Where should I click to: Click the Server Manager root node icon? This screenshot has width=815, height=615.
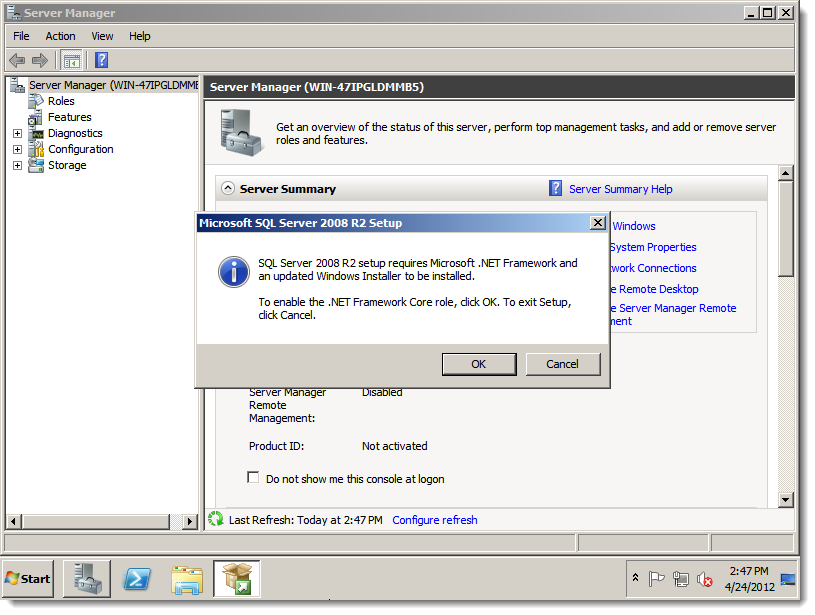click(x=18, y=85)
